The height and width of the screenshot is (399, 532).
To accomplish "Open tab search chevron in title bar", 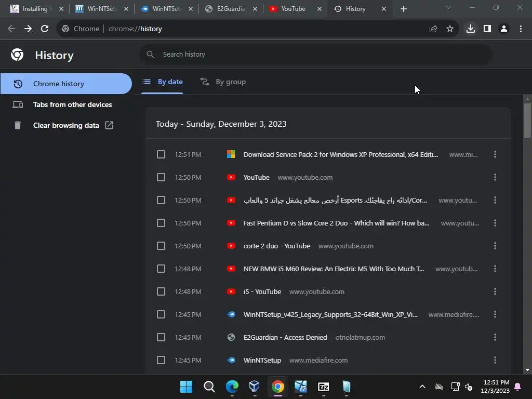I will tap(448, 7).
